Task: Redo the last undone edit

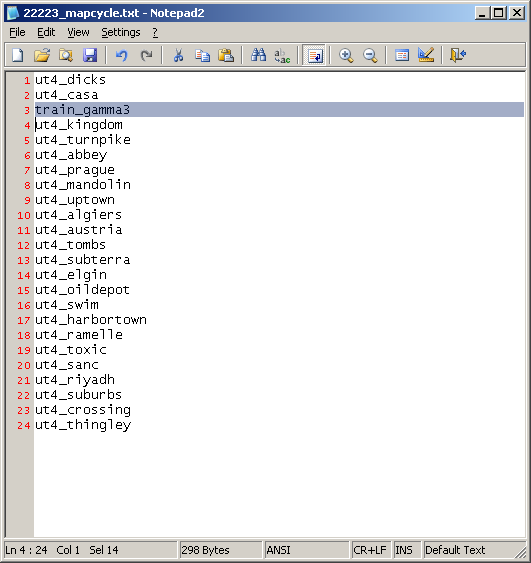Action: point(146,55)
